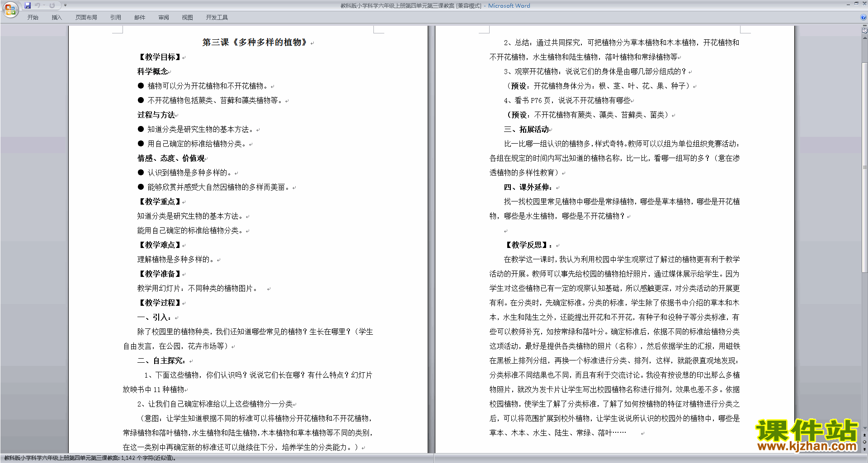The height and width of the screenshot is (463, 868).
Task: Go to next page with double-down arrow
Action: pos(864,449)
